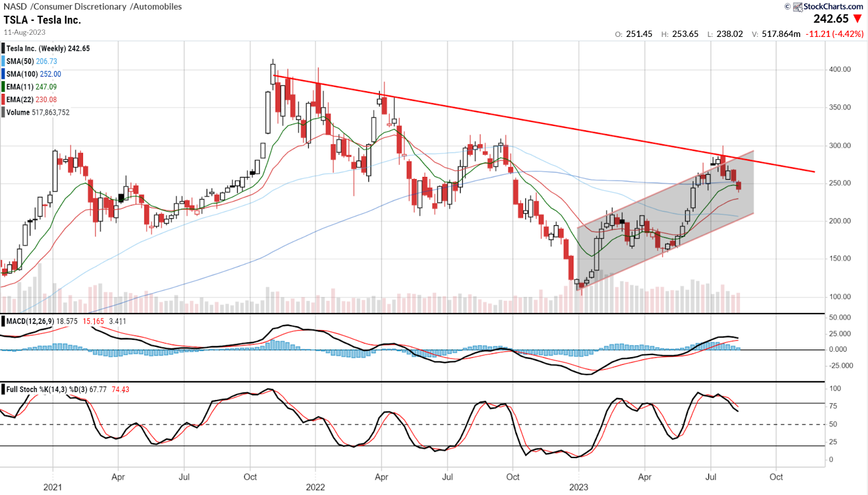Screen dimensions: 868x495
Task: Click the '150.00' price axis label
Action: click(840, 259)
